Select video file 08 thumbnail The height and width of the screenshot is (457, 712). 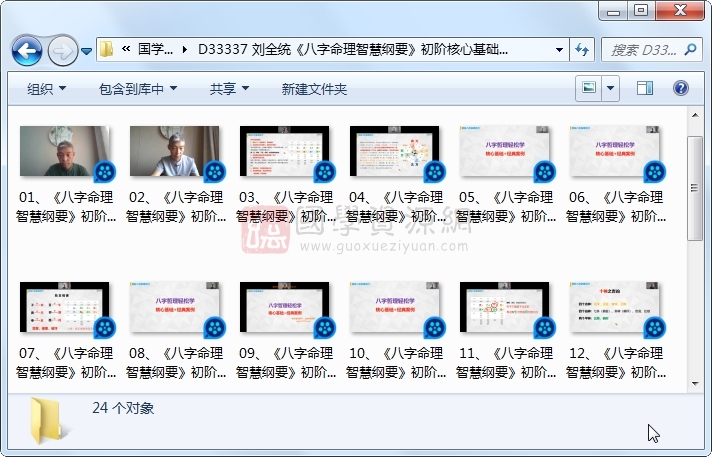tap(176, 309)
